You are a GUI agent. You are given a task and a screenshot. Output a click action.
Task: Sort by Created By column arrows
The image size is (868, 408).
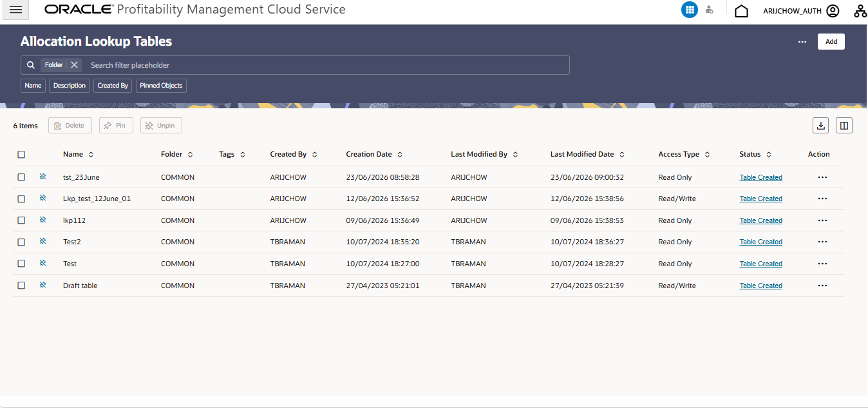[x=314, y=155]
